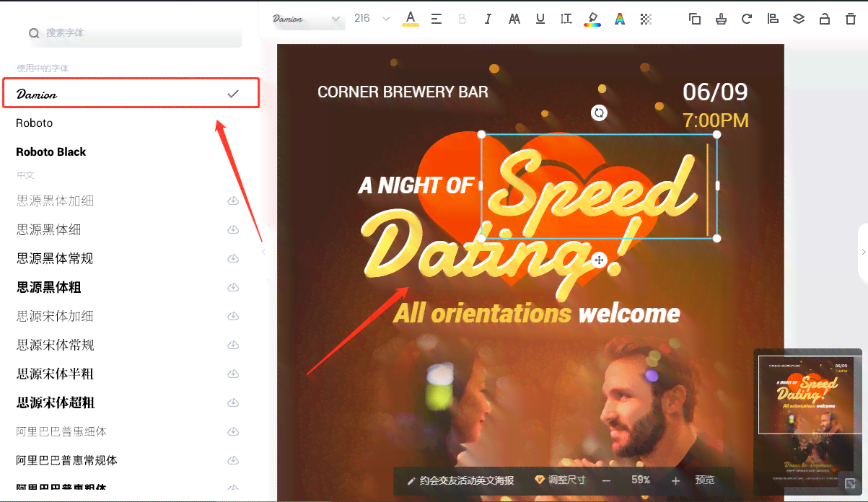Open line and letter spacing icon
Screen dimensions: 868x502
(566, 19)
